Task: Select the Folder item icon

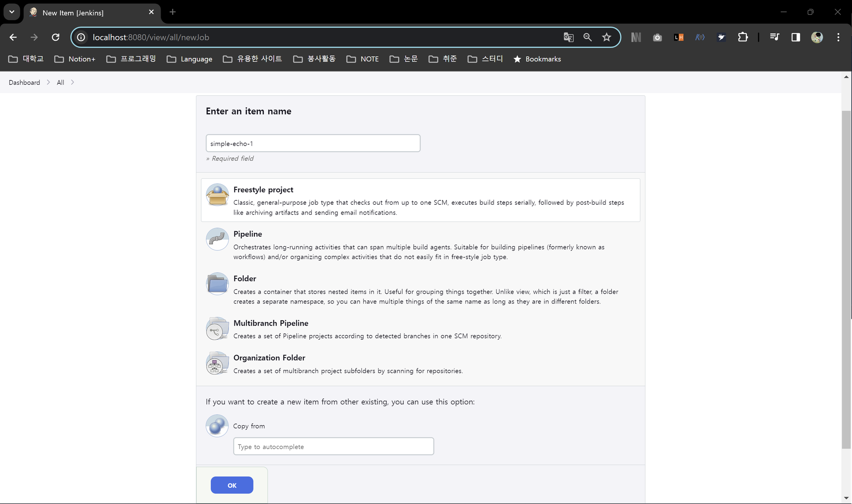Action: (x=217, y=284)
